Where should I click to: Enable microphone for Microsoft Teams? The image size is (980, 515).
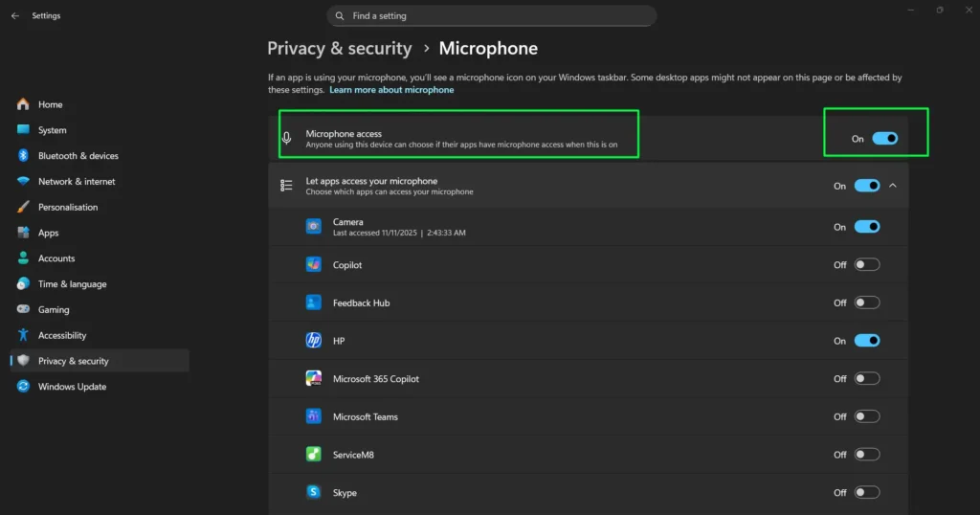point(867,416)
